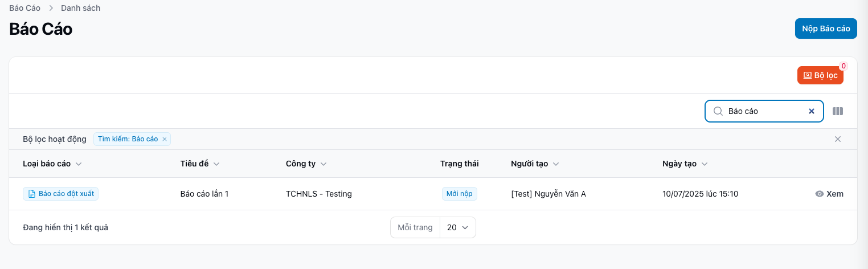Click the magnifier icon in search box

click(718, 112)
